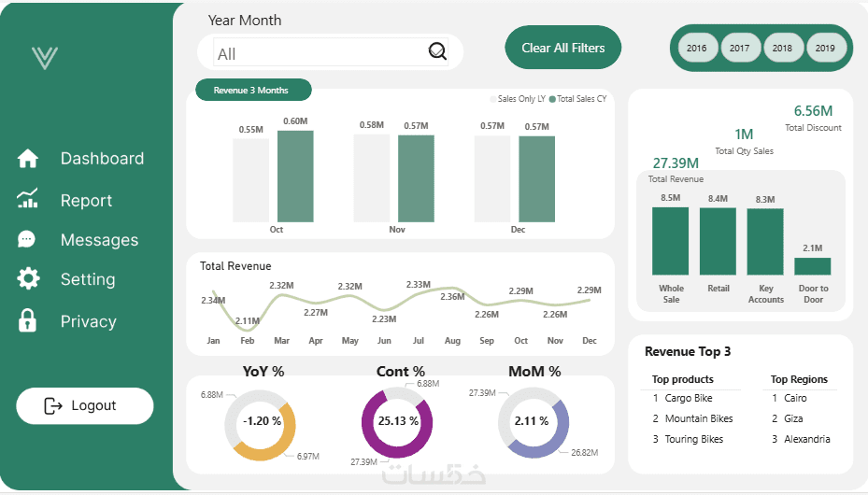Filter by year 2019
Image resolution: width=868 pixels, height=495 pixels.
[x=825, y=49]
